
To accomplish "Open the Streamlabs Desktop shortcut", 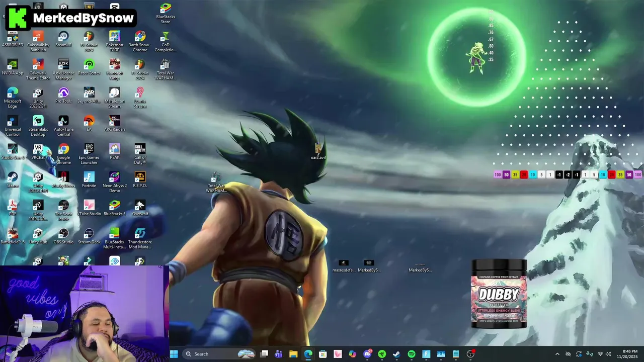I will point(38,126).
